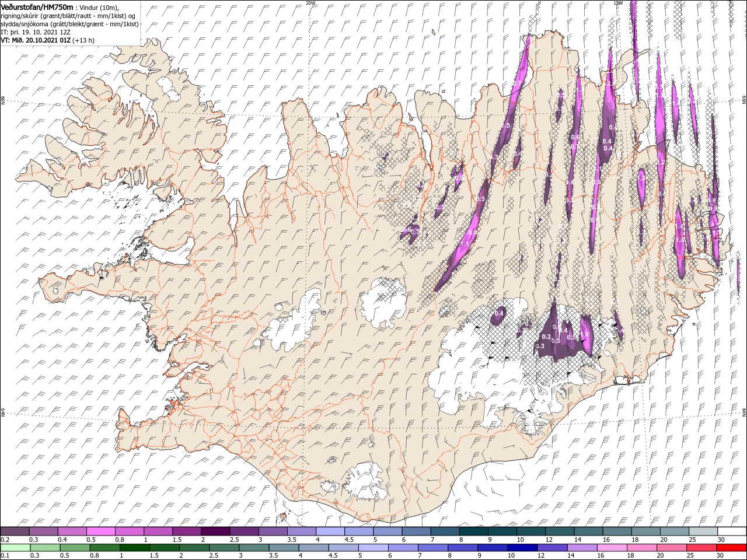
Task: Click the snow scale swatch labeled 0.2
Action: (x=15, y=531)
